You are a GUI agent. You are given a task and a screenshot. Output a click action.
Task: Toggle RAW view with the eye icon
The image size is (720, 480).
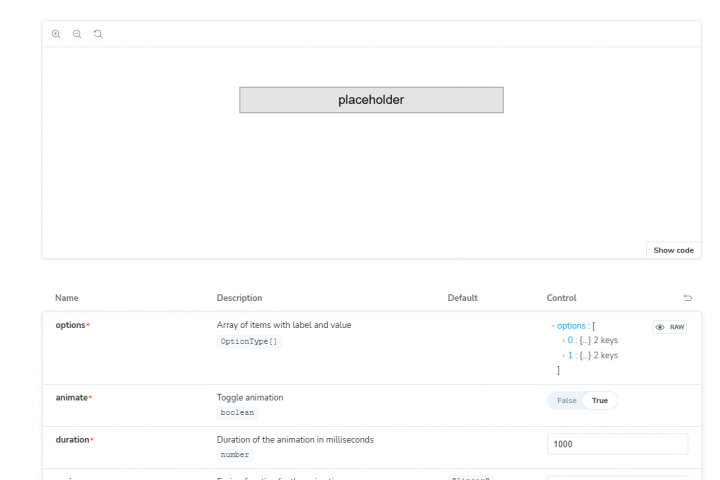coord(670,327)
